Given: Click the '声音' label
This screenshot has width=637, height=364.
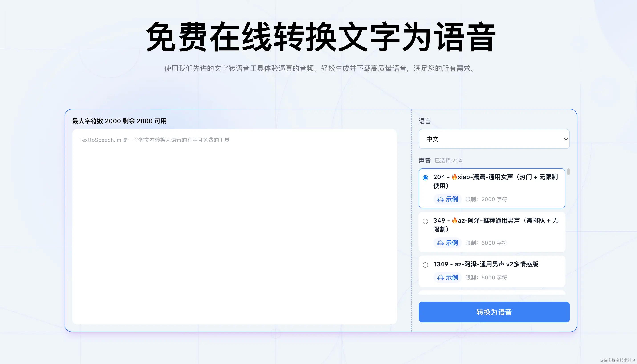Looking at the screenshot, I should [425, 160].
